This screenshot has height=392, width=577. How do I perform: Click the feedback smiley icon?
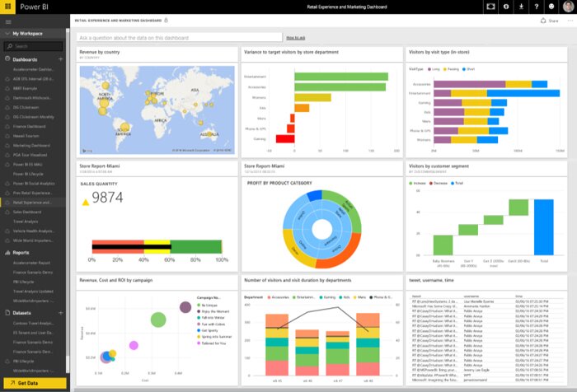(x=550, y=7)
